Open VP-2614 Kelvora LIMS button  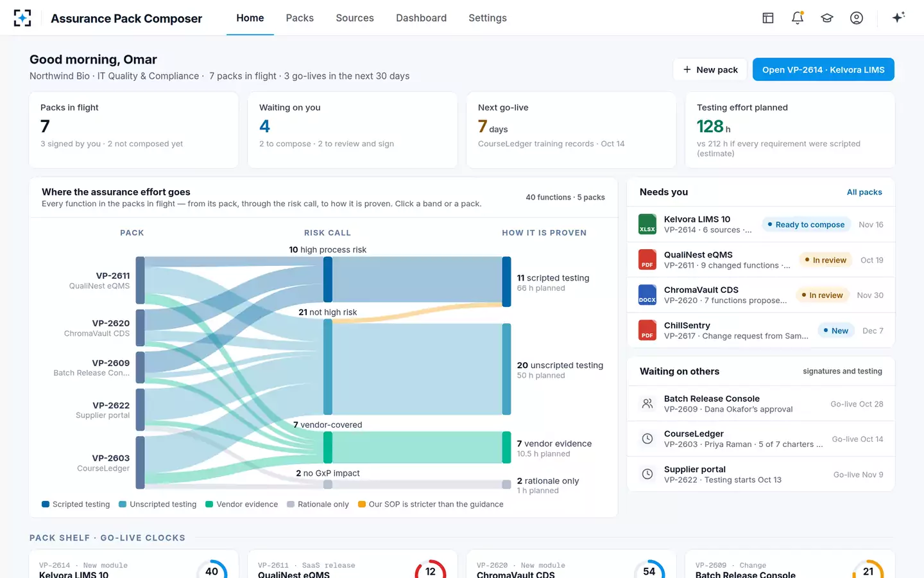coord(823,69)
